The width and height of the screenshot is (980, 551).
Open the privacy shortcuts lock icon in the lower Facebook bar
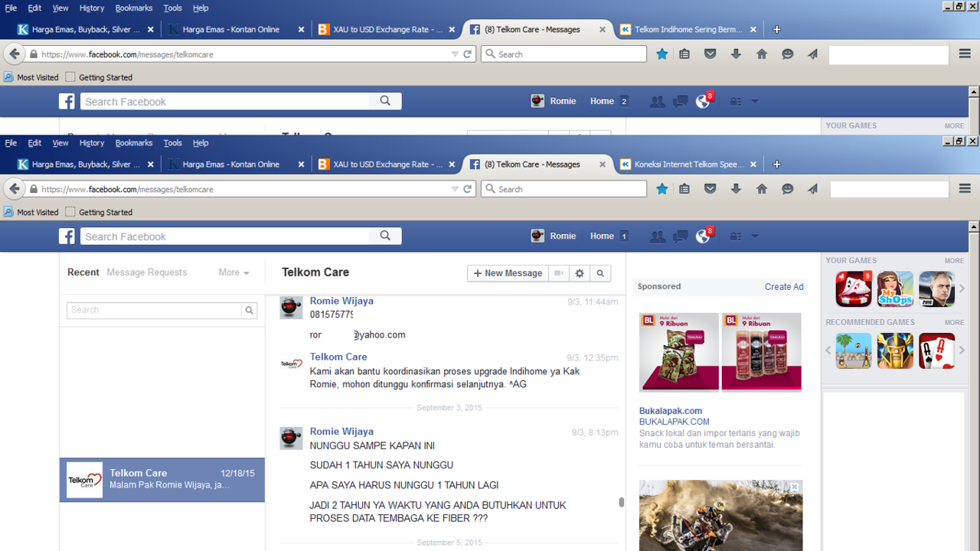735,236
